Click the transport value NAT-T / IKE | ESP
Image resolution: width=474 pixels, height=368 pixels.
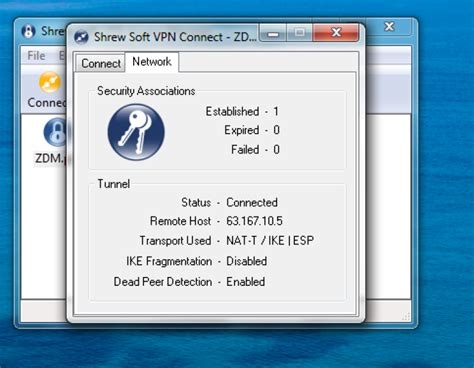click(x=270, y=240)
